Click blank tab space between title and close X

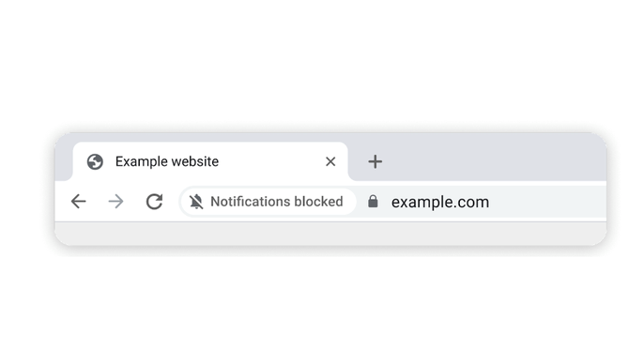[x=271, y=161]
